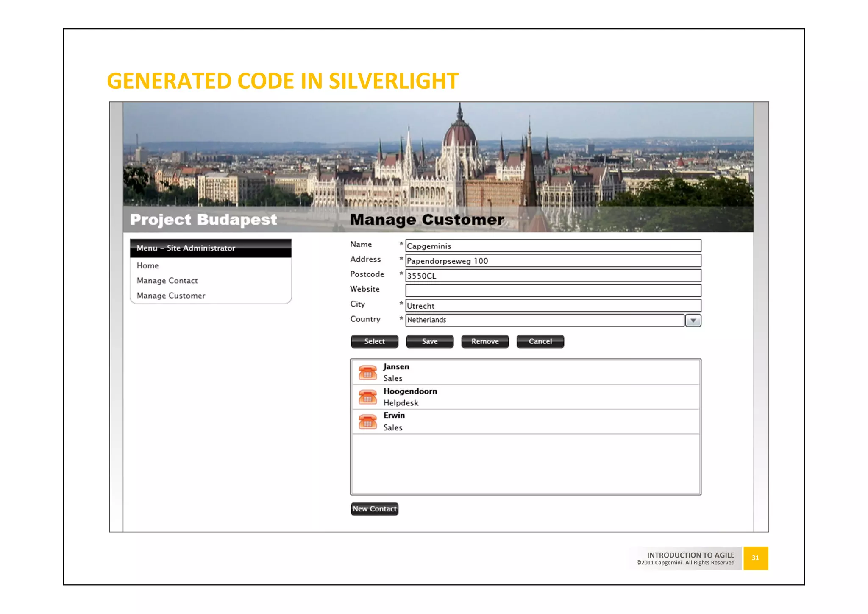
Task: Click the Select button
Action: point(374,341)
